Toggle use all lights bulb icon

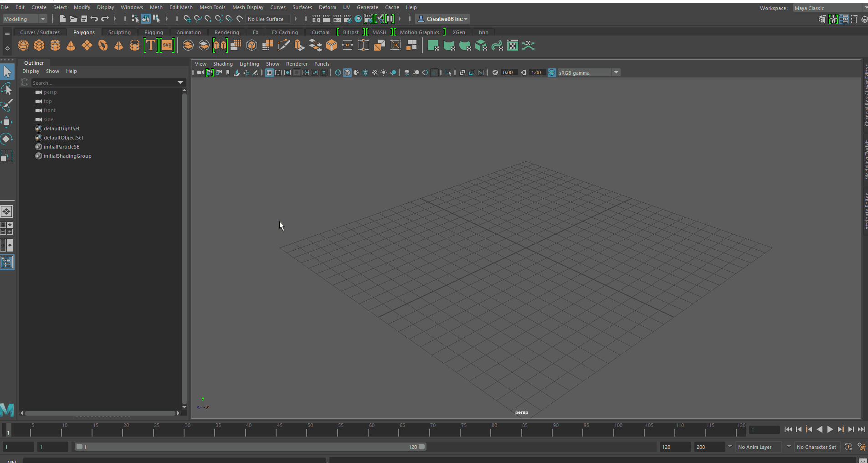[x=384, y=72]
